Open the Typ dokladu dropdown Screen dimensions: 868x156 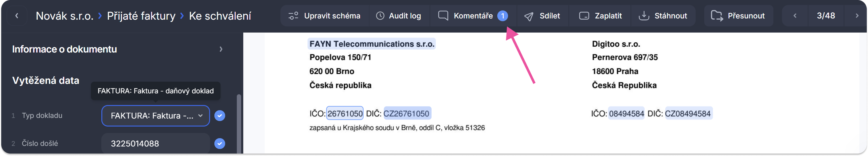click(x=155, y=115)
